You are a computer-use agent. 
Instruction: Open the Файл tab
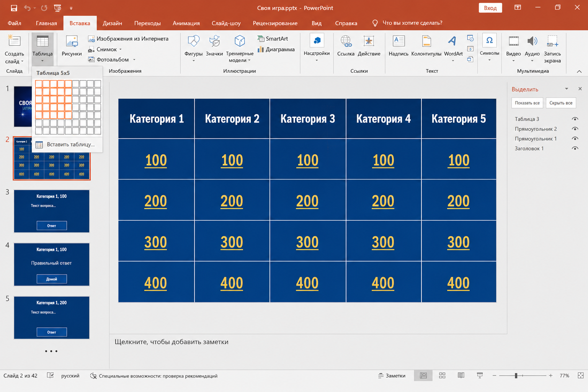click(x=15, y=23)
